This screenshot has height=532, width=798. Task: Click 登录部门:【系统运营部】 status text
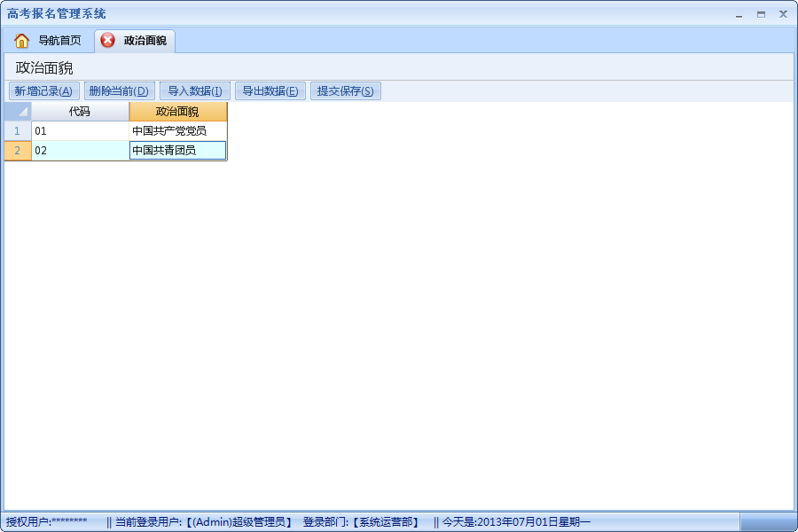[x=361, y=522]
